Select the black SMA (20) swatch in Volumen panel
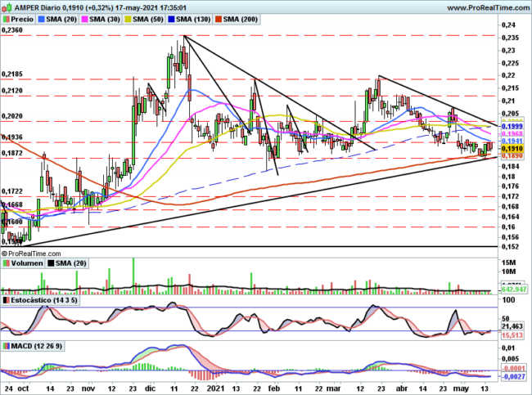532x395 pixels. (x=51, y=263)
